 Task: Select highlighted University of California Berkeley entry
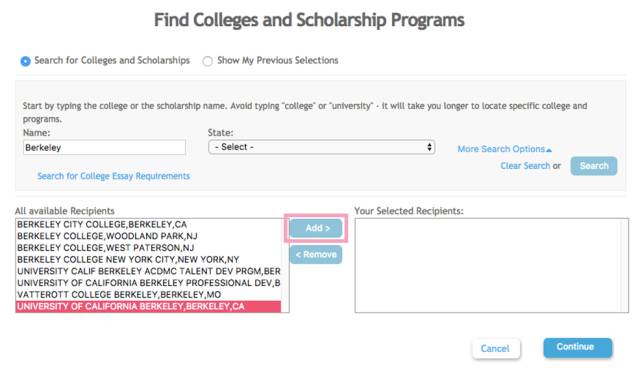[x=149, y=306]
